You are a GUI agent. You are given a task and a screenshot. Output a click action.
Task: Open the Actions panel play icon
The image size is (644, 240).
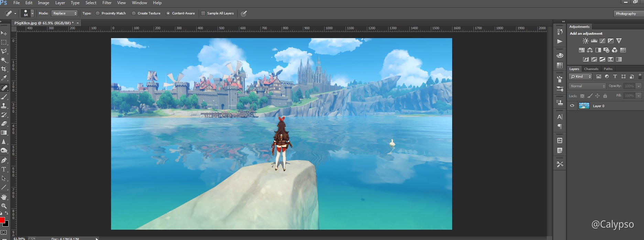560,41
